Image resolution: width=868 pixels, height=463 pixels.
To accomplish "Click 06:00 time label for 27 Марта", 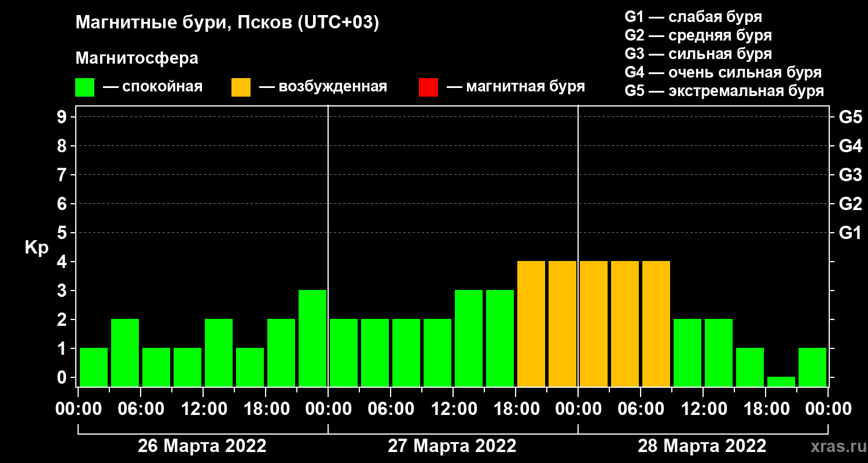I will 391,409.
